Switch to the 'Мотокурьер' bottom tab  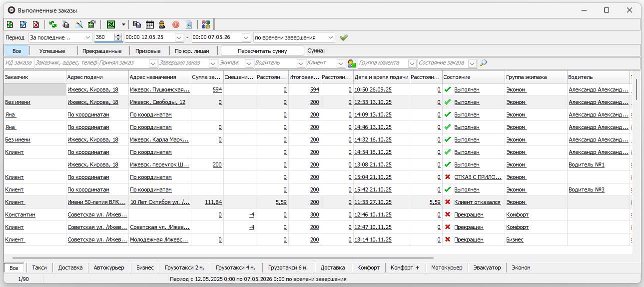[447, 267]
